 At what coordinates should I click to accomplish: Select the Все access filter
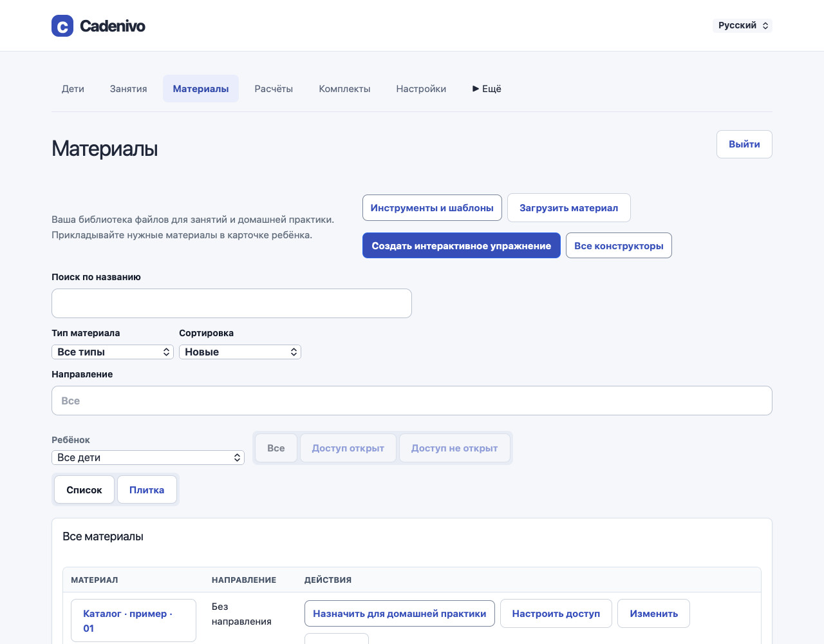tap(276, 448)
